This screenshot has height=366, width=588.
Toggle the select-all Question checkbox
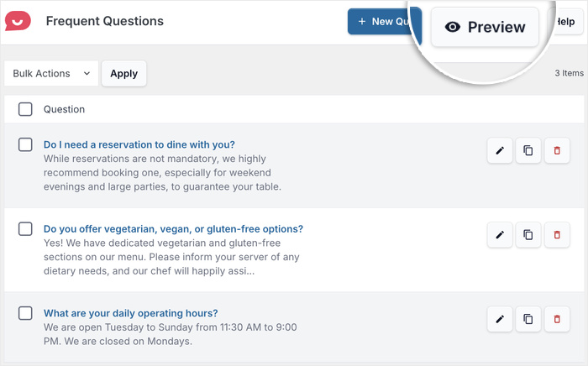tap(25, 109)
